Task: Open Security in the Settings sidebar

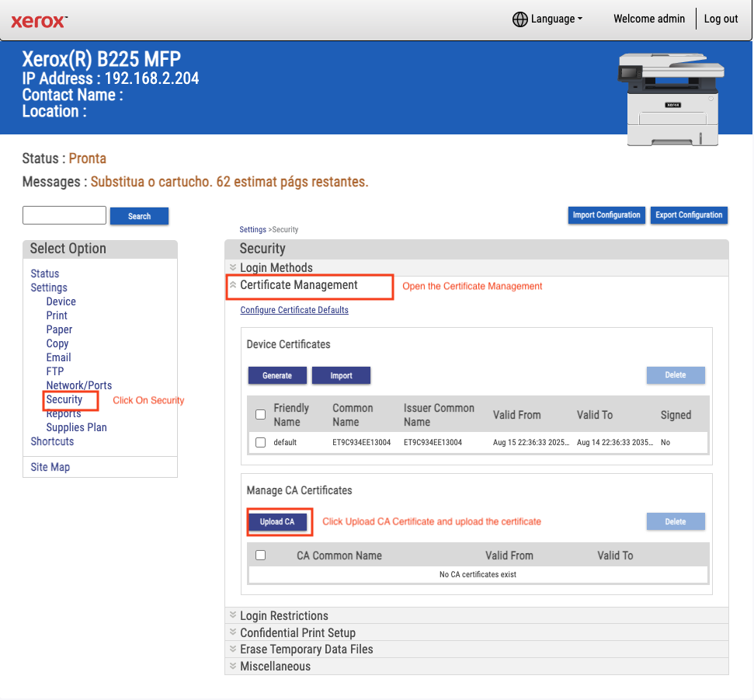Action: click(64, 399)
